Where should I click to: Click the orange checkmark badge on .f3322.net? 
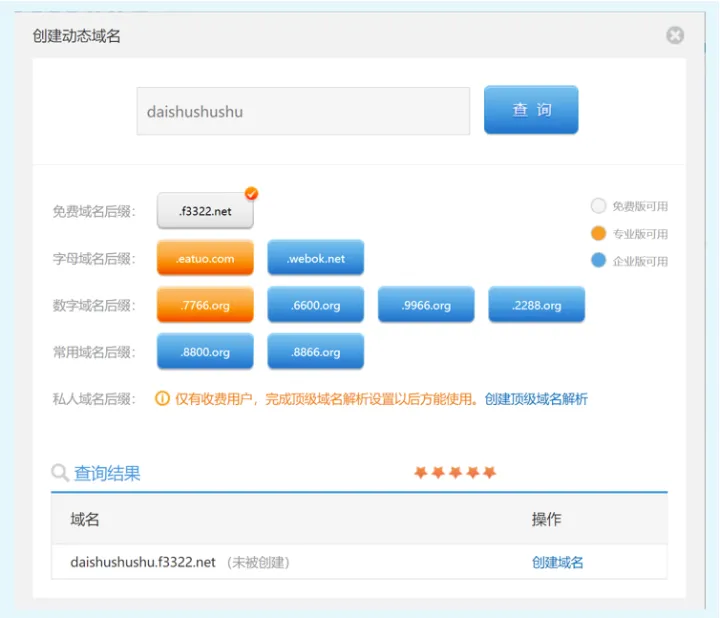[x=251, y=193]
